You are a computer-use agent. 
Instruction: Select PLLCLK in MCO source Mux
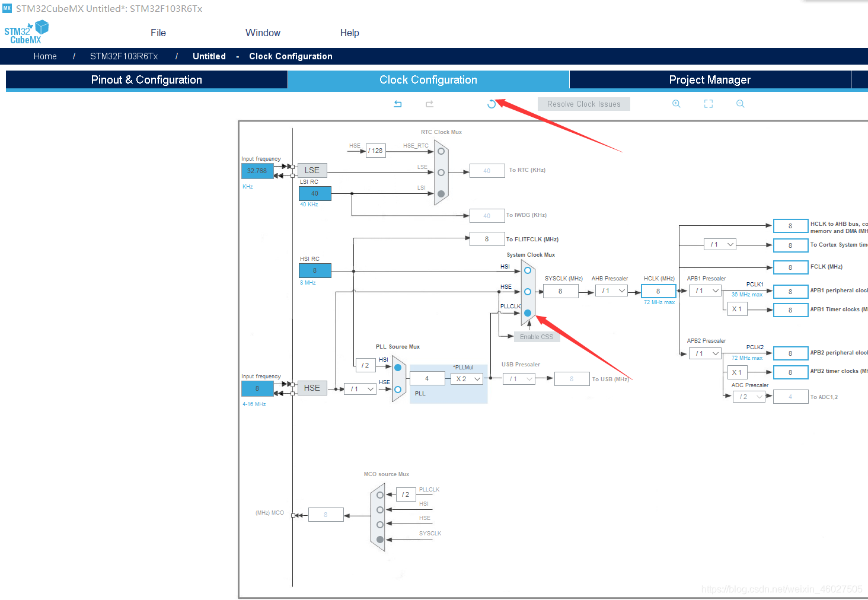(380, 495)
